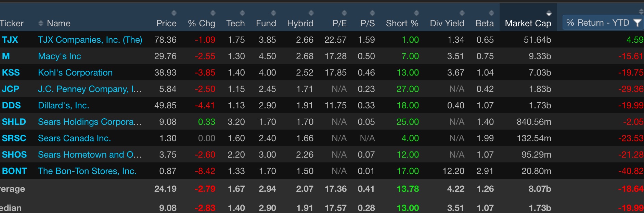Open the SHOS ticker link
The width and height of the screenshot is (644, 213).
14,155
